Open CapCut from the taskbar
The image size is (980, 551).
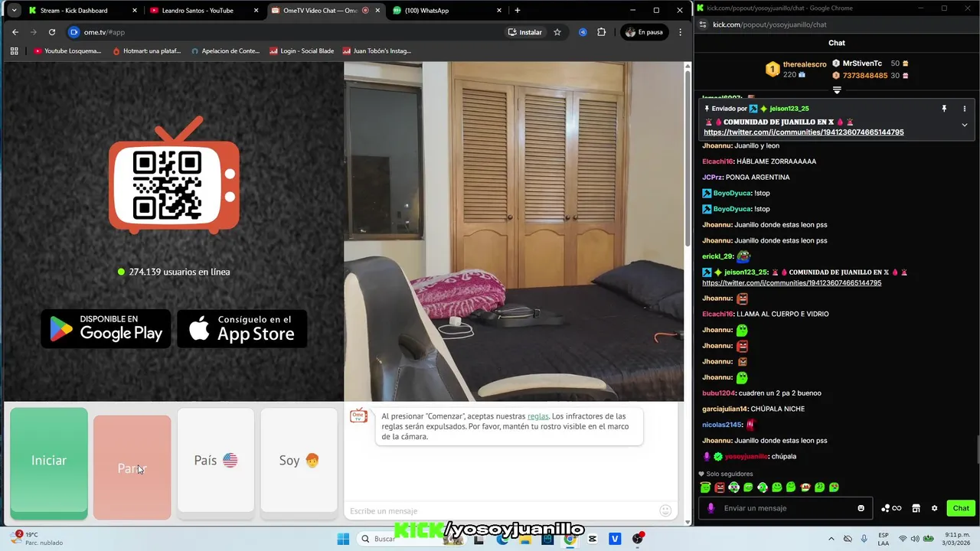coord(593,539)
